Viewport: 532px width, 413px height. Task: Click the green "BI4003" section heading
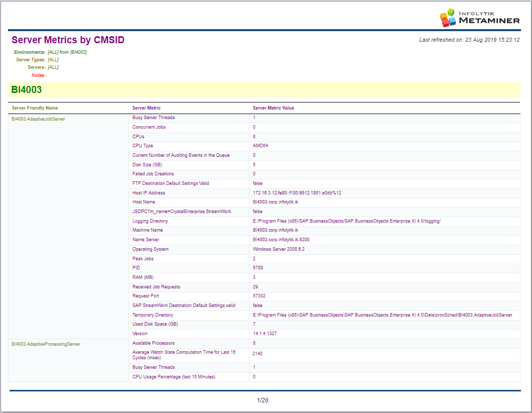(x=27, y=89)
